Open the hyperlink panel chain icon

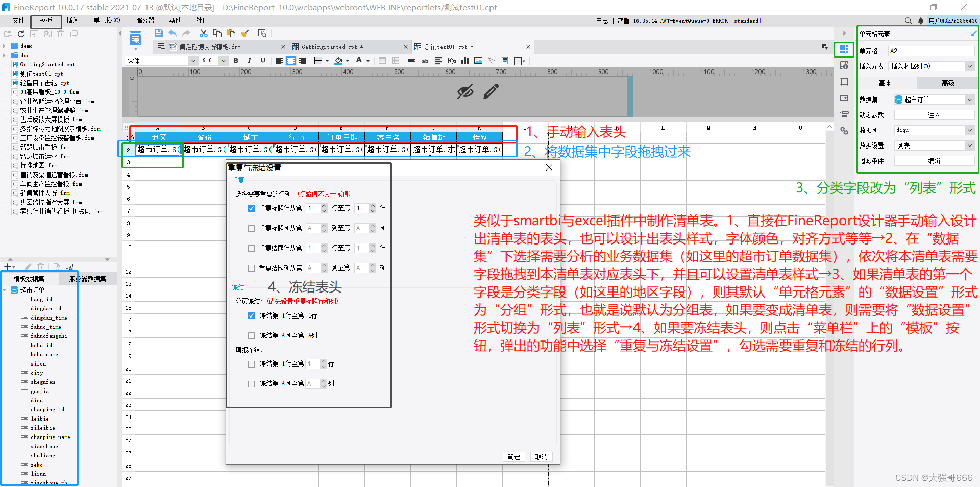844,131
